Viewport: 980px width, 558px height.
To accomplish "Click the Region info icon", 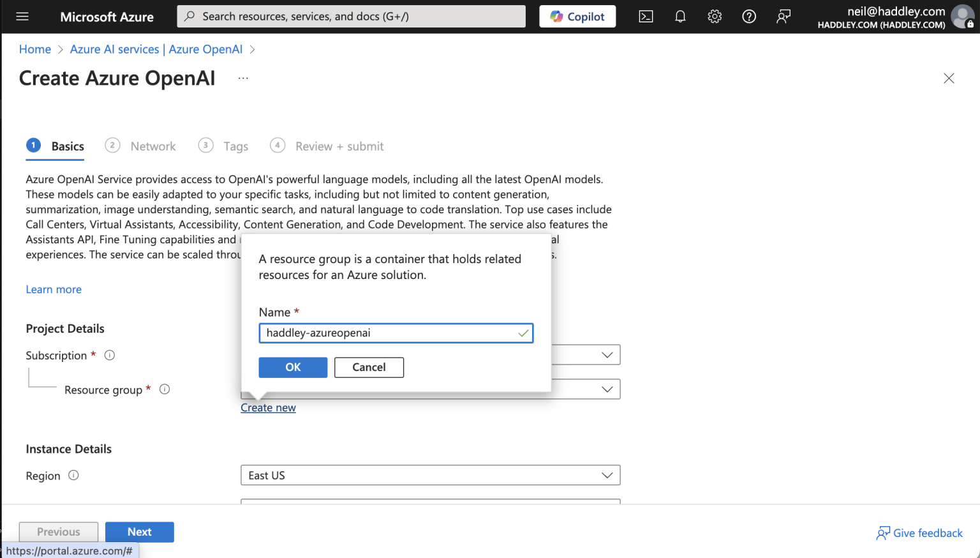I will pos(73,475).
